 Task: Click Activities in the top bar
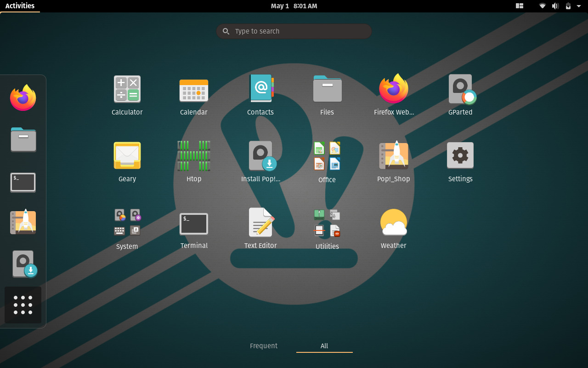20,6
